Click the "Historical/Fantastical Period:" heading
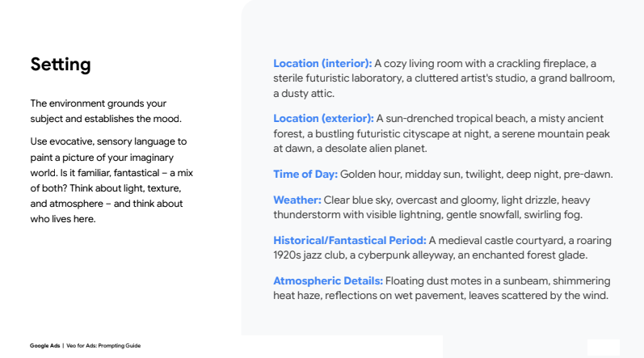 pos(349,240)
